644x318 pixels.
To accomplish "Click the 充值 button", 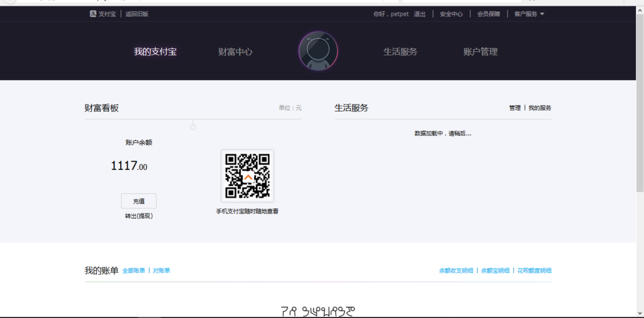I will (x=138, y=201).
